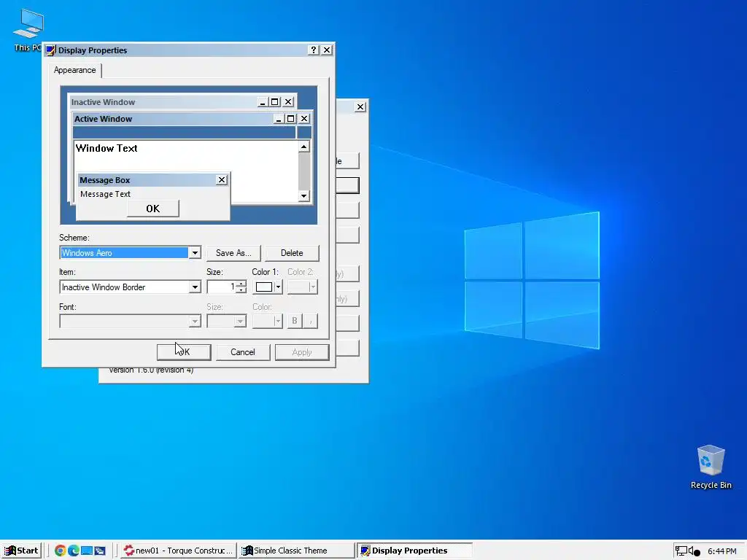747x560 pixels.
Task: Click the Cancel button
Action: click(243, 352)
